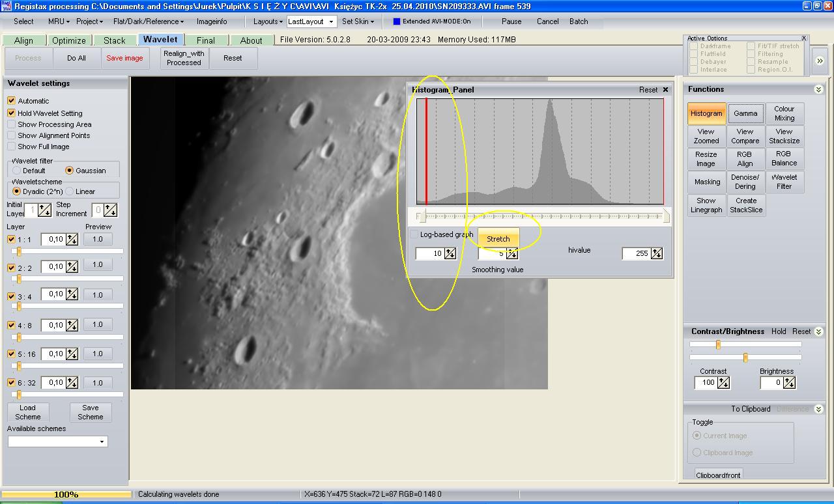Click the hivalue 255 spinner
834x504 pixels.
coord(657,253)
